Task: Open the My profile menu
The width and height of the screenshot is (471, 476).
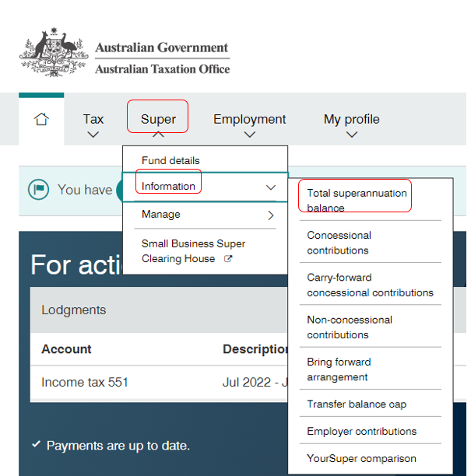Action: [352, 119]
